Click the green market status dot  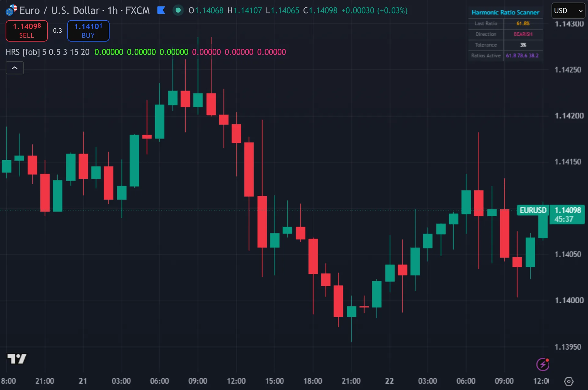coord(178,10)
